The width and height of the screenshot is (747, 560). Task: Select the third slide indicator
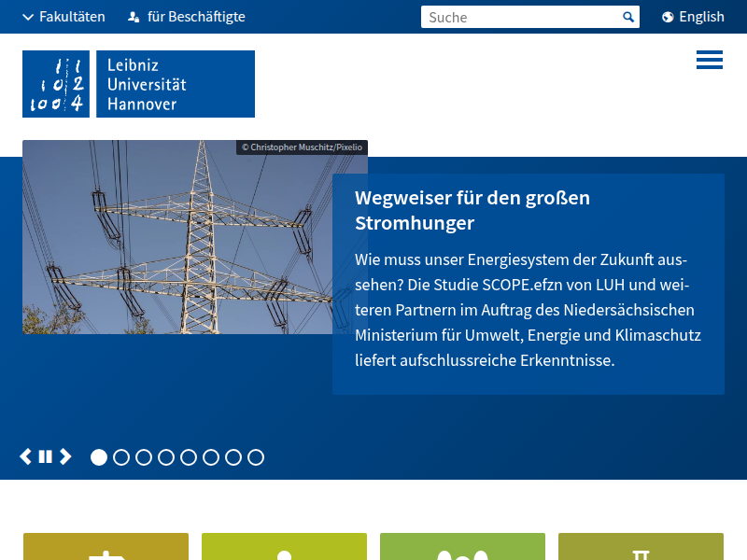tap(144, 457)
